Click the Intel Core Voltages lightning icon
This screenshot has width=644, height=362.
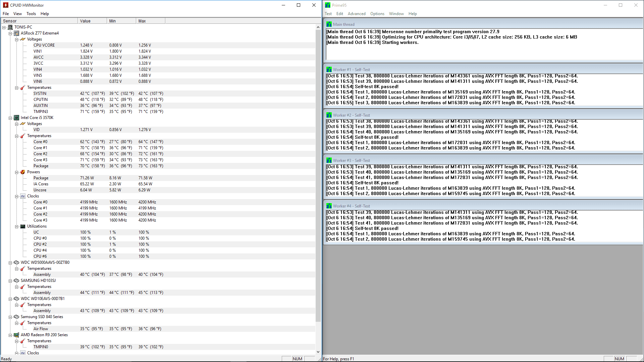[23, 124]
